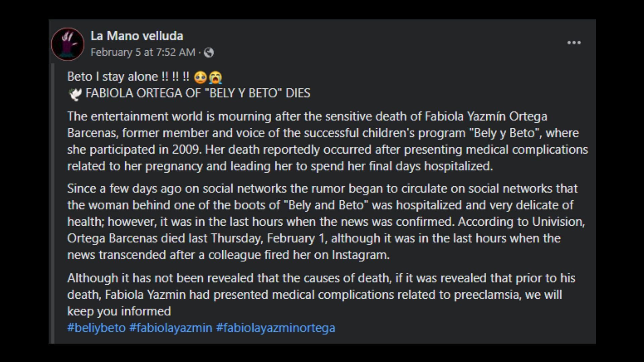Click the teary pleading face emoji
The width and height of the screenshot is (644, 362).
click(200, 77)
